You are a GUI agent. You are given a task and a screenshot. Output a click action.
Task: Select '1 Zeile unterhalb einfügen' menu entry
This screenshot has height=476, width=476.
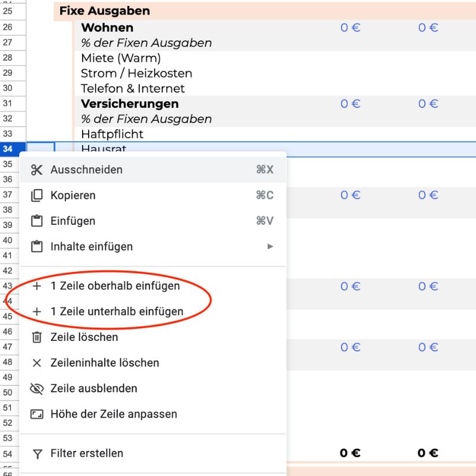(117, 311)
